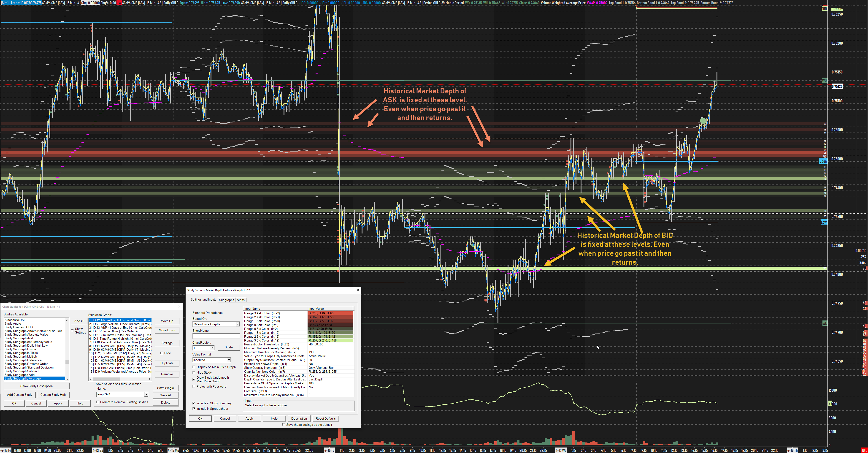Expand the Value Format dropdown
This screenshot has width=868, height=453.
[x=229, y=360]
